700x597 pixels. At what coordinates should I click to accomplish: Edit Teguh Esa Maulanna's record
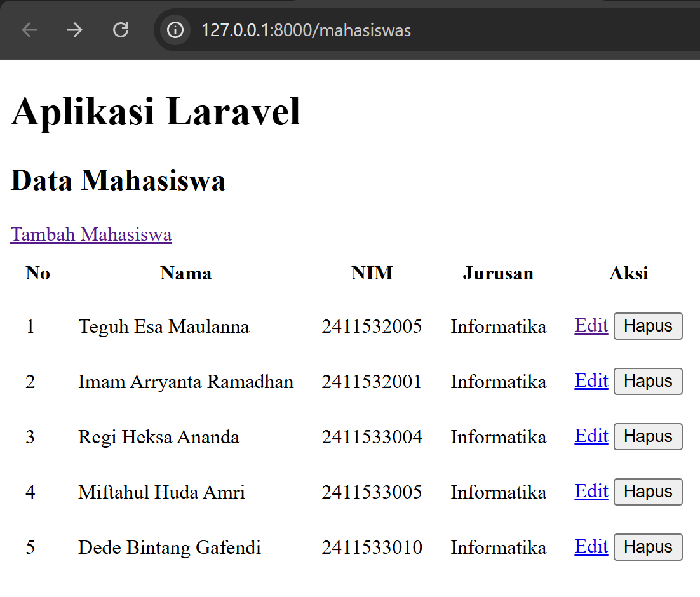[591, 326]
